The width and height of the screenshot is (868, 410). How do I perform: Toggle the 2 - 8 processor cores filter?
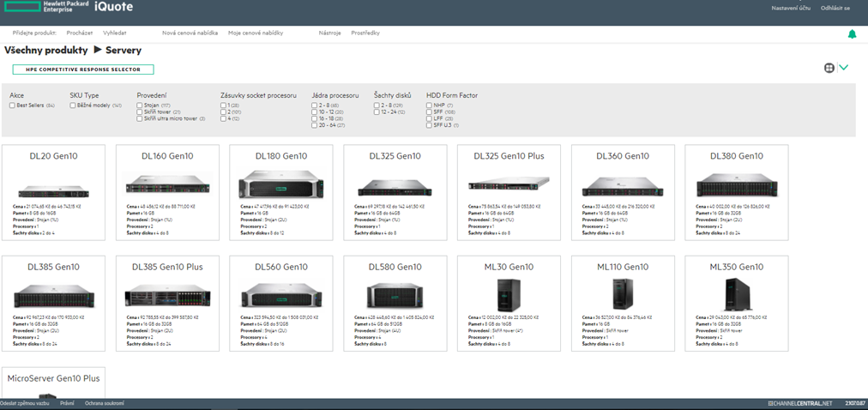pos(315,106)
